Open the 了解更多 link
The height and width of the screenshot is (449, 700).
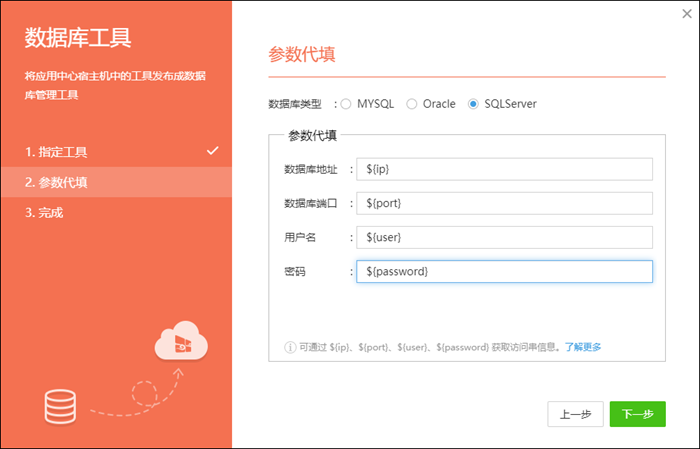[x=583, y=347]
